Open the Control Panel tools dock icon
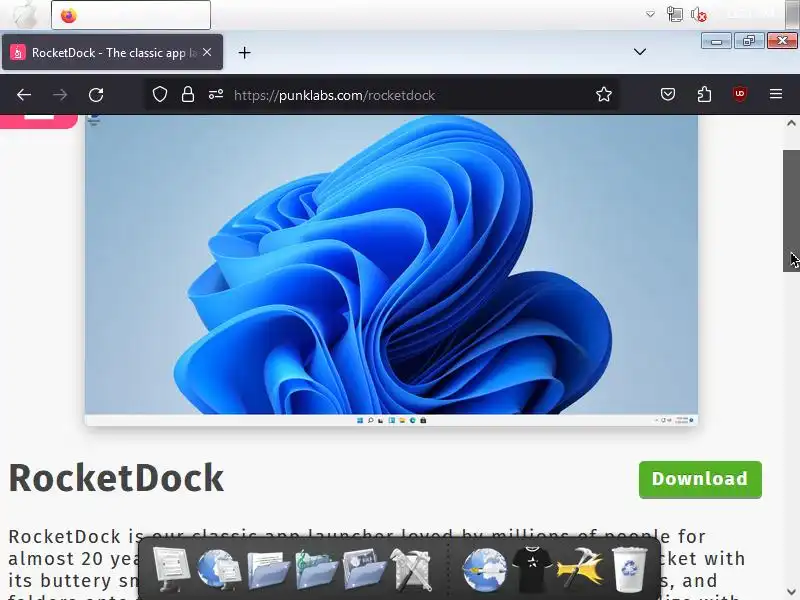Screen dimensions: 800x600 [x=411, y=569]
